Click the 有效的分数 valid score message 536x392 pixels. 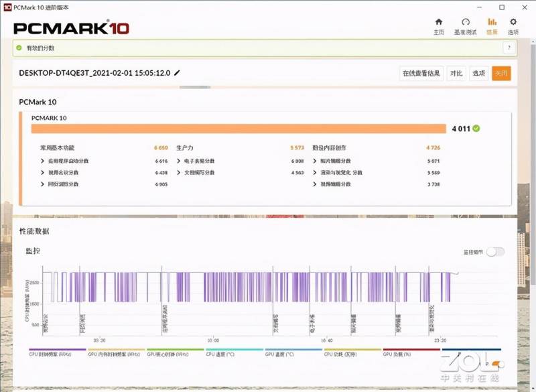click(x=40, y=48)
